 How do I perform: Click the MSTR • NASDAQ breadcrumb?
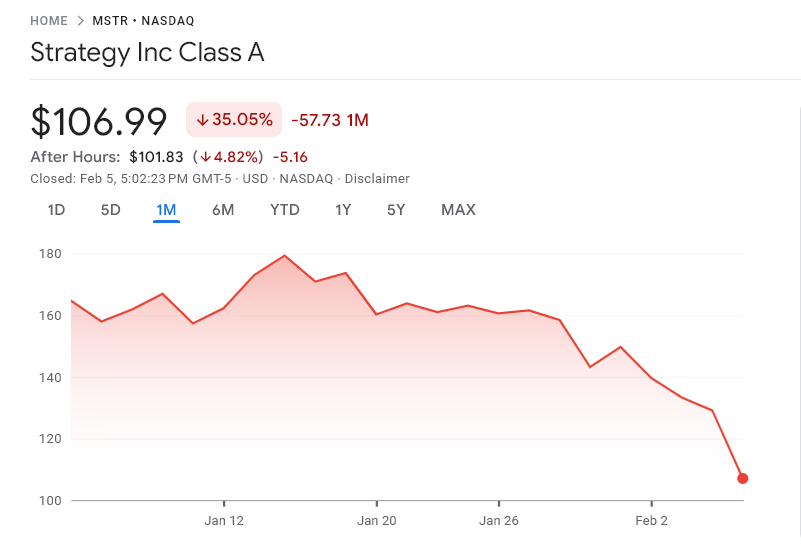[x=143, y=21]
